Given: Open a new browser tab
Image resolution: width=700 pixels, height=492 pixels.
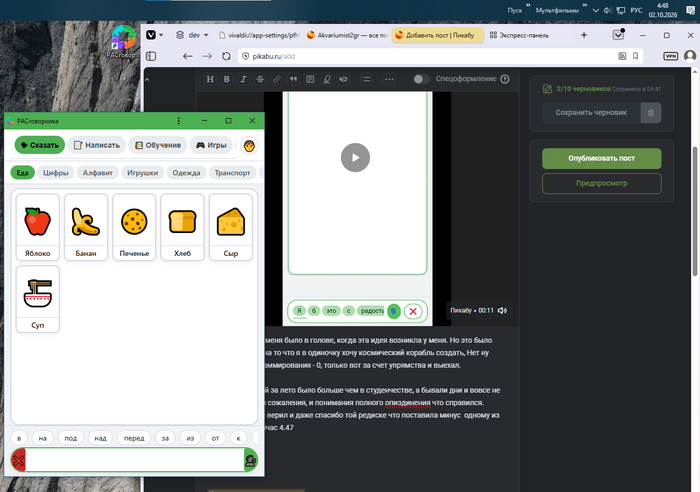Looking at the screenshot, I should point(584,35).
